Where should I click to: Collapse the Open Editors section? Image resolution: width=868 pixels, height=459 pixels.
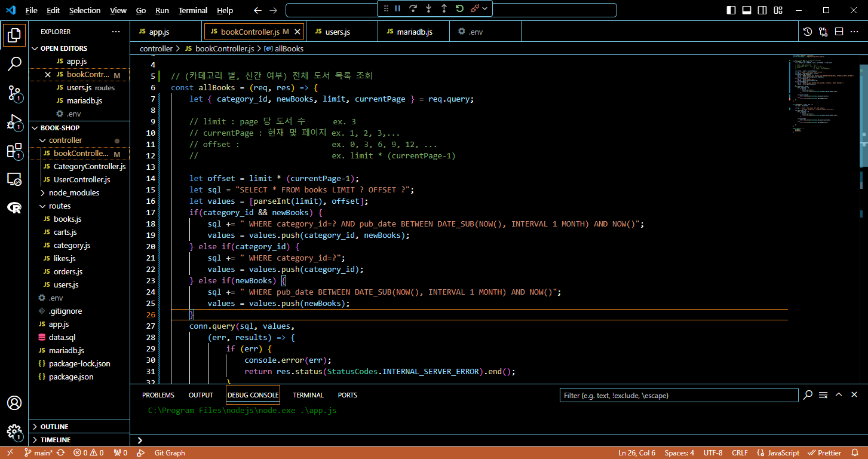[79, 48]
